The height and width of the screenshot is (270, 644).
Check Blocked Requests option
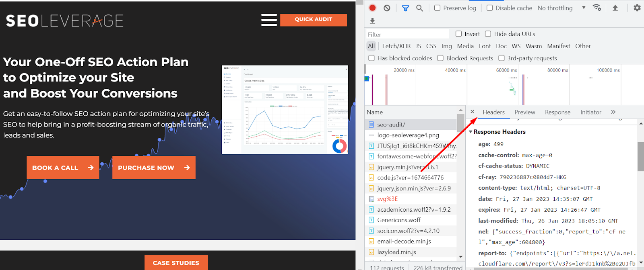[440, 58]
